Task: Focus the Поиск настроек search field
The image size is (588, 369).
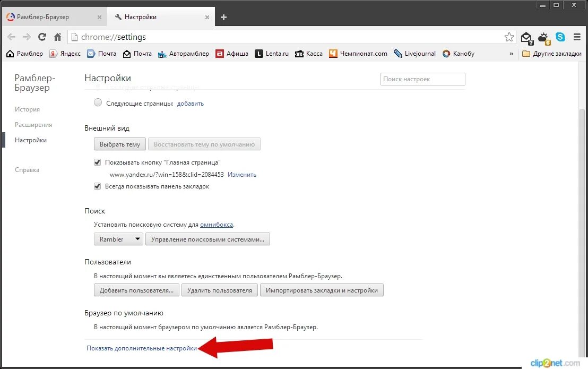Action: click(422, 79)
